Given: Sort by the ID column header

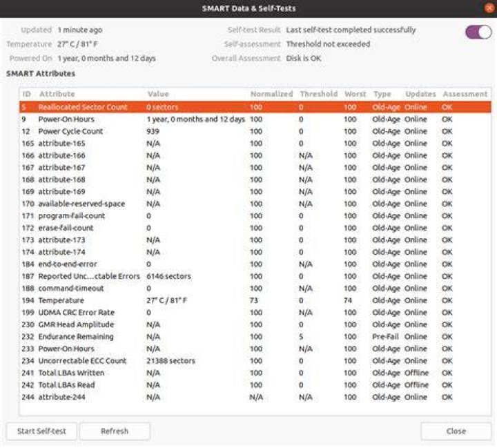Looking at the screenshot, I should tap(27, 94).
